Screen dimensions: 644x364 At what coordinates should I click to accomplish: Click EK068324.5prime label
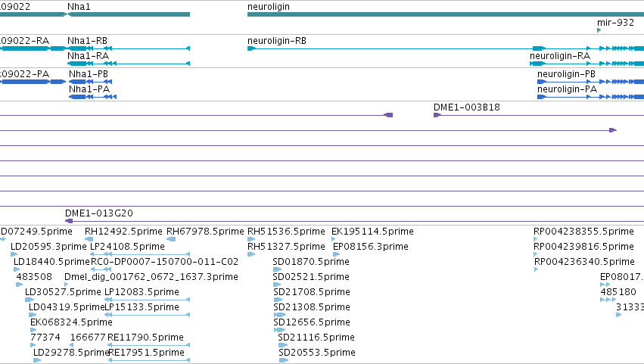pos(71,322)
